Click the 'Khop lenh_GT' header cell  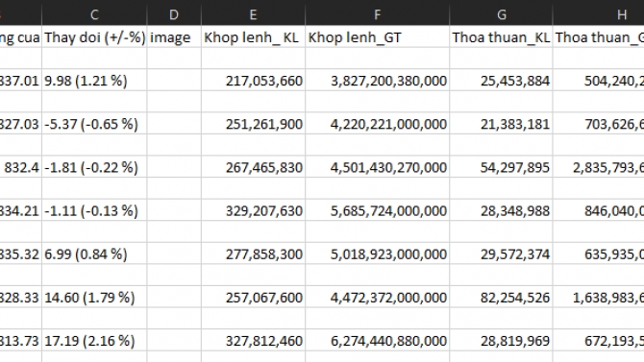point(378,37)
